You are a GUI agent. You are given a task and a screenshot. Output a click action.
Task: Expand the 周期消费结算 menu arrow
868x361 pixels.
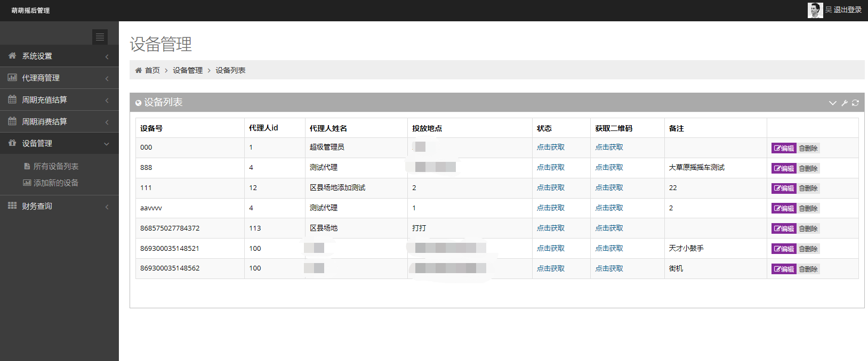107,122
